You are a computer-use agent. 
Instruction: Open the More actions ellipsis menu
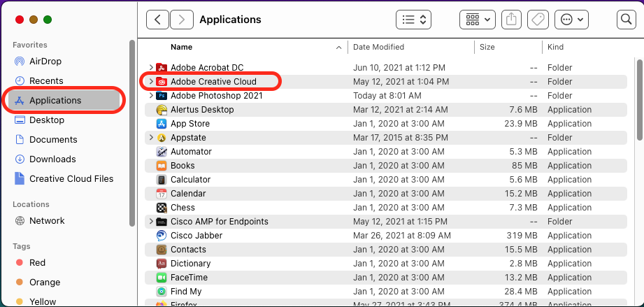571,20
